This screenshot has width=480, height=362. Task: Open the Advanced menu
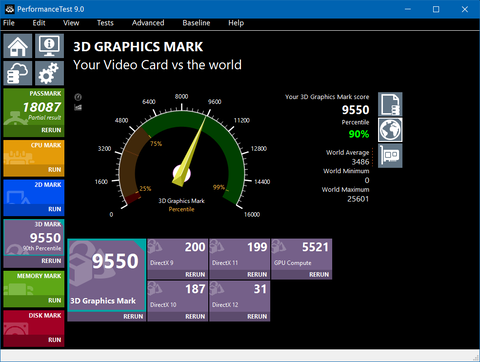(x=148, y=23)
